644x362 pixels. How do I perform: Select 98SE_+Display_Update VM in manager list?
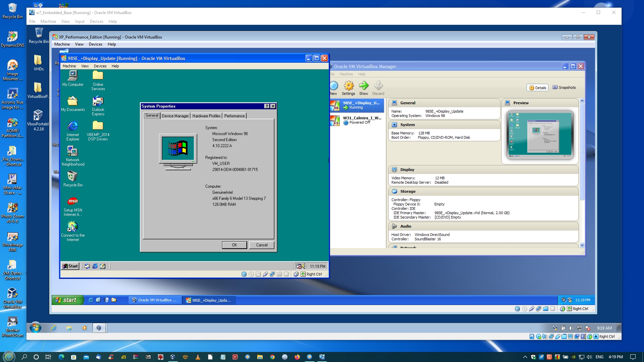pos(357,105)
